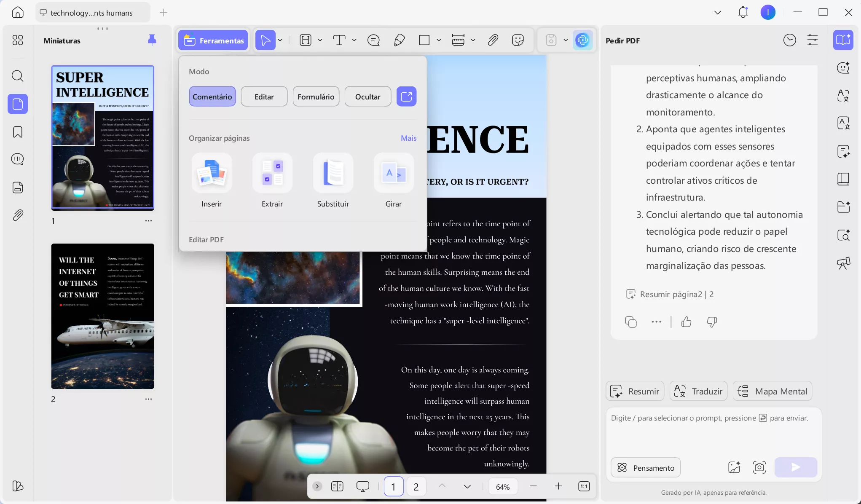The height and width of the screenshot is (504, 861).
Task: Open the 64% zoom level field
Action: [503, 487]
